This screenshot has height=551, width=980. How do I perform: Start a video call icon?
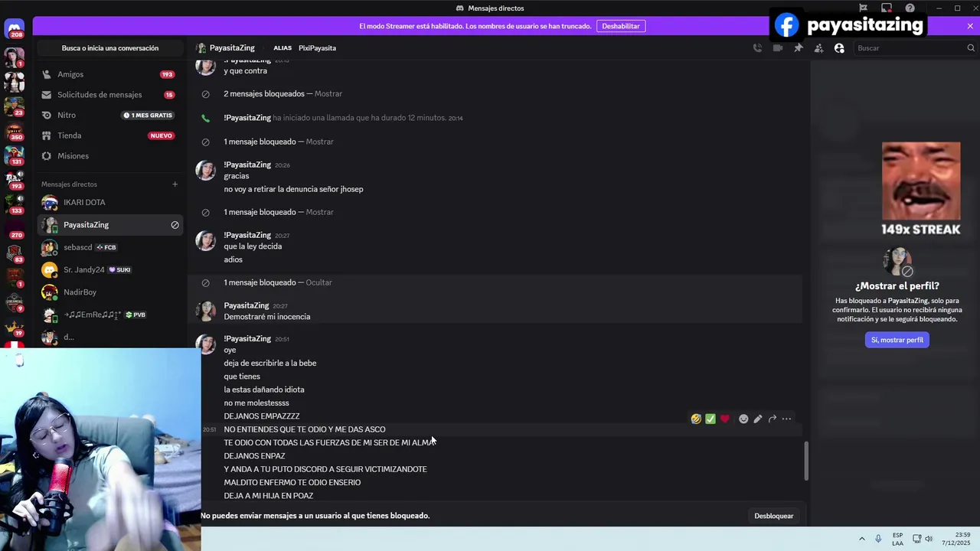[x=778, y=48]
